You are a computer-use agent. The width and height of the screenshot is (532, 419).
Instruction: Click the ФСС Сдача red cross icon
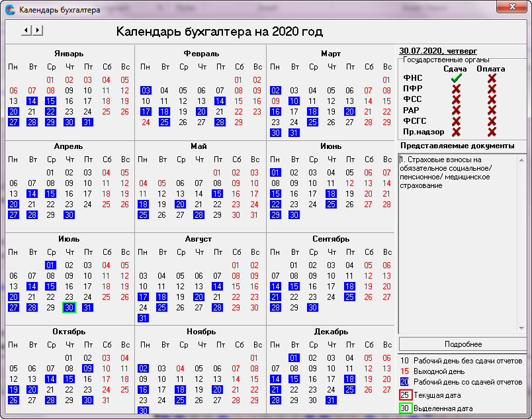click(x=456, y=99)
